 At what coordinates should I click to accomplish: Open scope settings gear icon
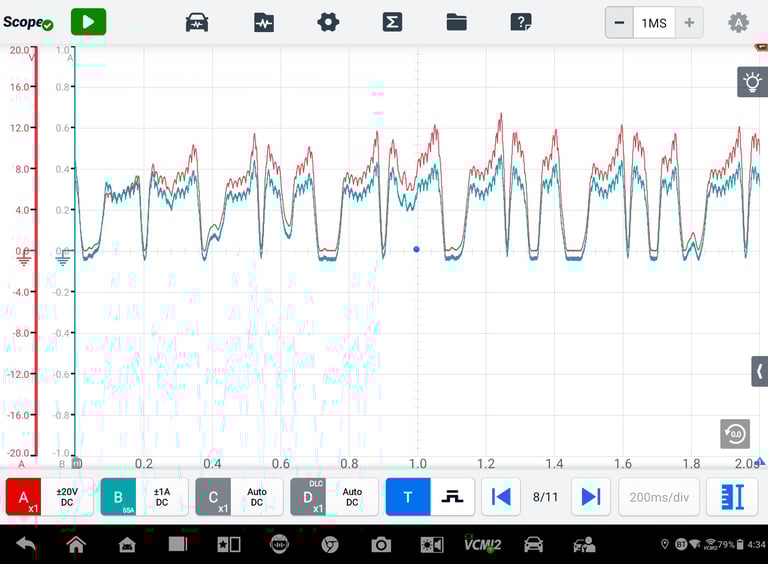click(x=328, y=22)
